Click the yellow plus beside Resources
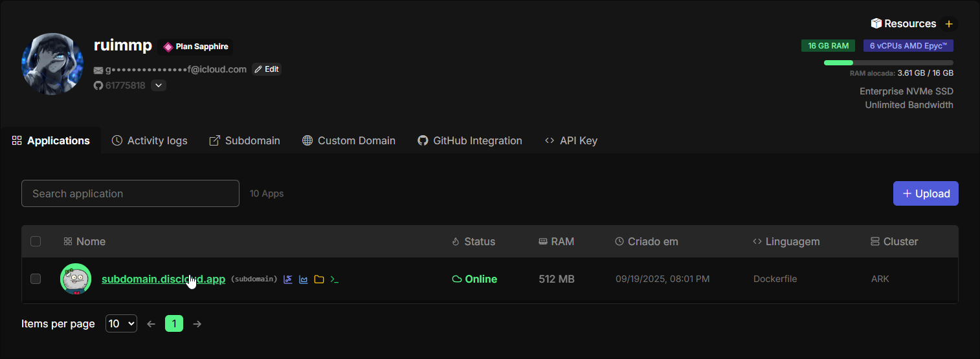 click(949, 24)
